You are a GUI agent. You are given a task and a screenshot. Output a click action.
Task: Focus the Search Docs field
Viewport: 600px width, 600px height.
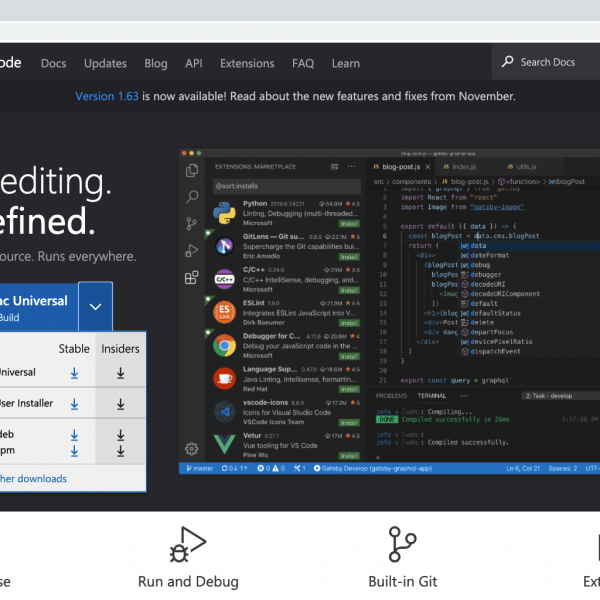550,62
